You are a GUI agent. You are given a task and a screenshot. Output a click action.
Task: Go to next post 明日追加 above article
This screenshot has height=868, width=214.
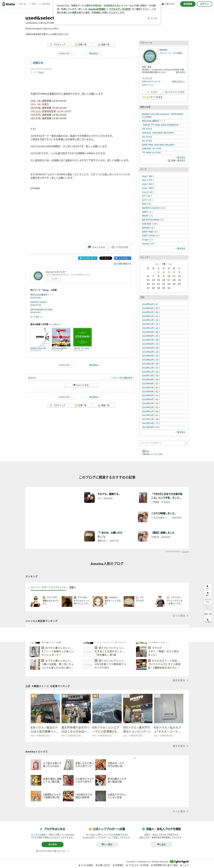[x=94, y=53]
